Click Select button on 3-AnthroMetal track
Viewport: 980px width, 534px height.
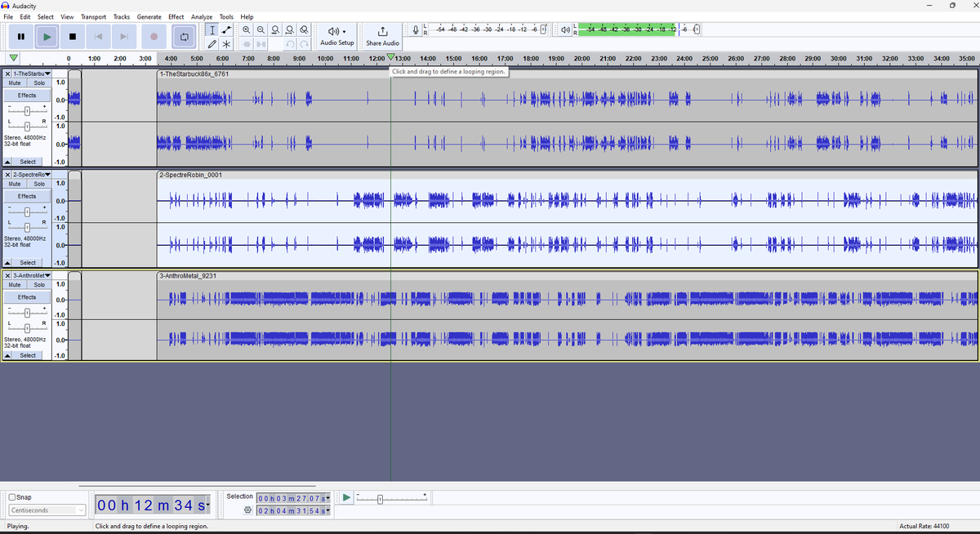28,355
